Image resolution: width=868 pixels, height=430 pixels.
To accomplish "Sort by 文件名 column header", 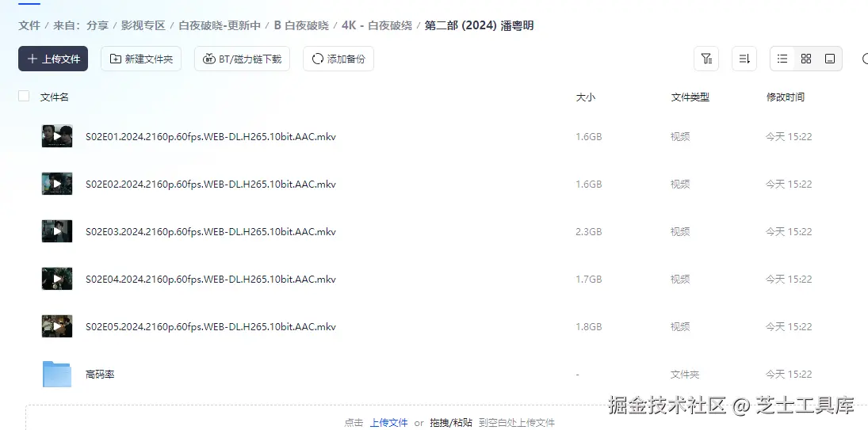I will pyautogui.click(x=54, y=97).
